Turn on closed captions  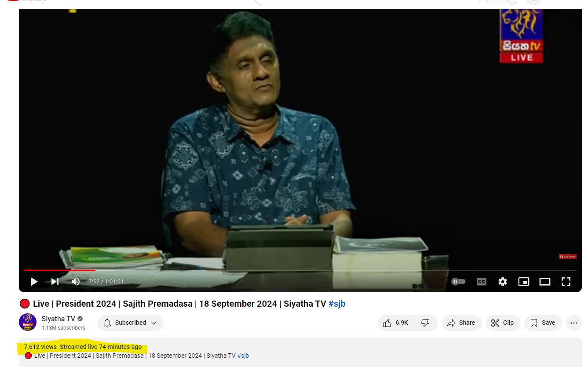coord(482,282)
